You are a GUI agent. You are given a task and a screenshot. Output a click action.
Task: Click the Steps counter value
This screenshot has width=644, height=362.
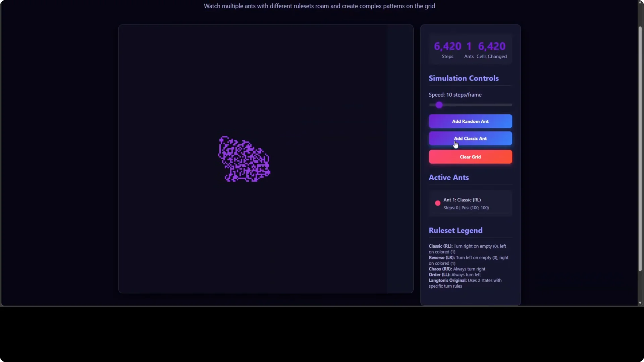tap(447, 46)
